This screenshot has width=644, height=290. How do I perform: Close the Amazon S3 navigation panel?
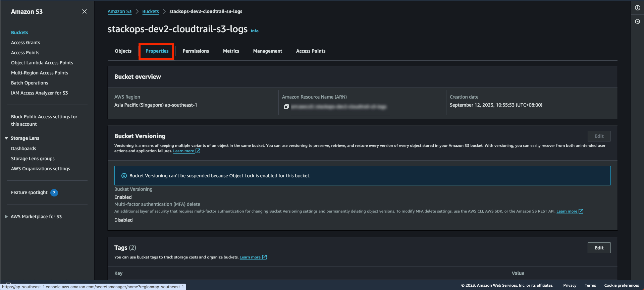(x=85, y=11)
